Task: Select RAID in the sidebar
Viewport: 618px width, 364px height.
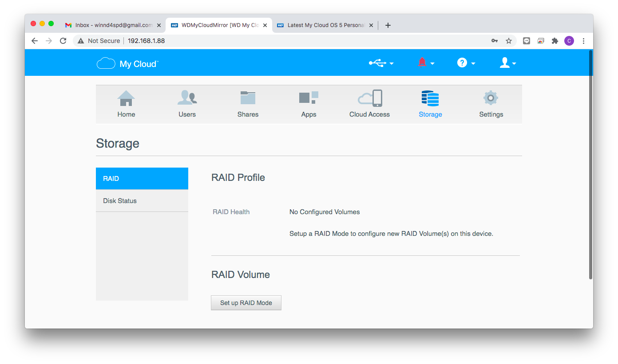Action: pyautogui.click(x=142, y=179)
